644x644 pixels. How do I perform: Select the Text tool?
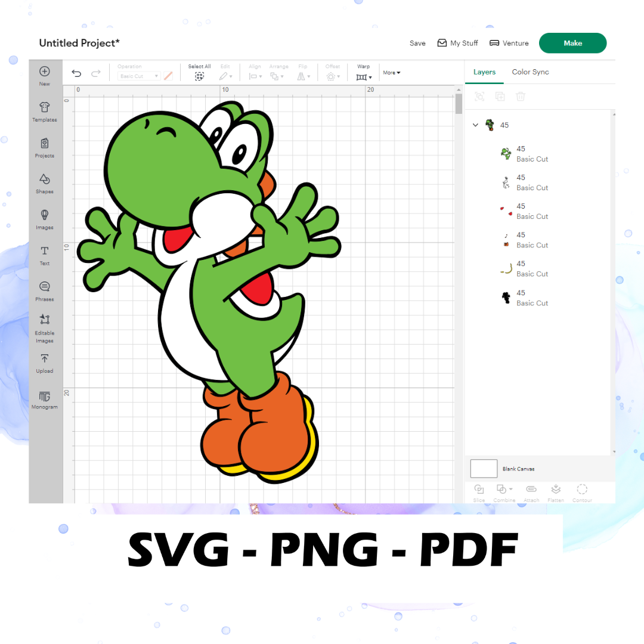pos(44,255)
